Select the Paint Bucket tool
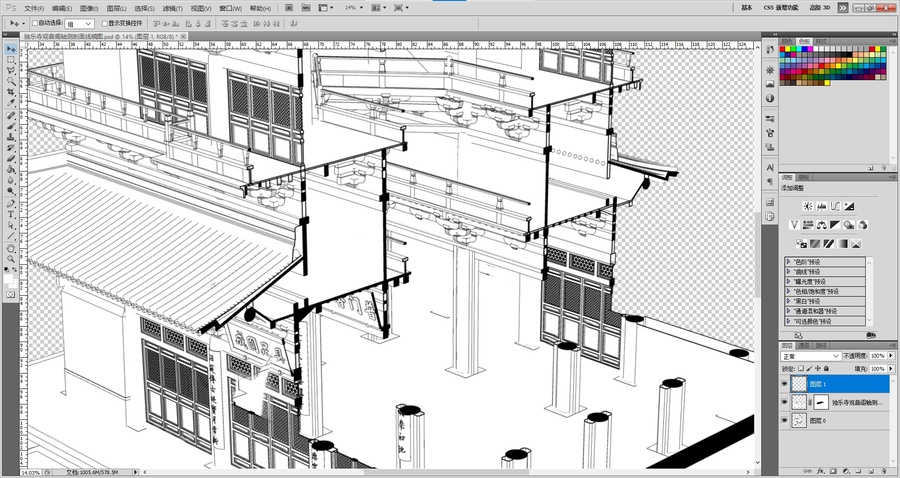900x478 pixels. pyautogui.click(x=11, y=170)
